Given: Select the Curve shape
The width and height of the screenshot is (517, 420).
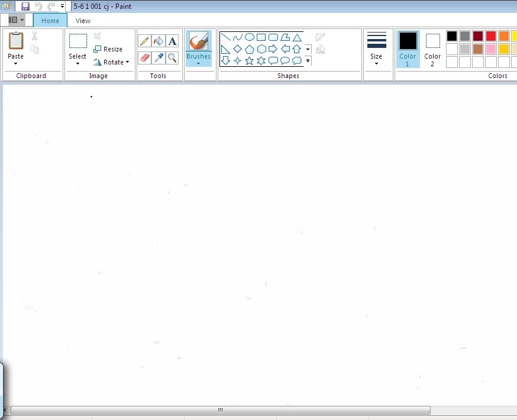Looking at the screenshot, I should [237, 37].
